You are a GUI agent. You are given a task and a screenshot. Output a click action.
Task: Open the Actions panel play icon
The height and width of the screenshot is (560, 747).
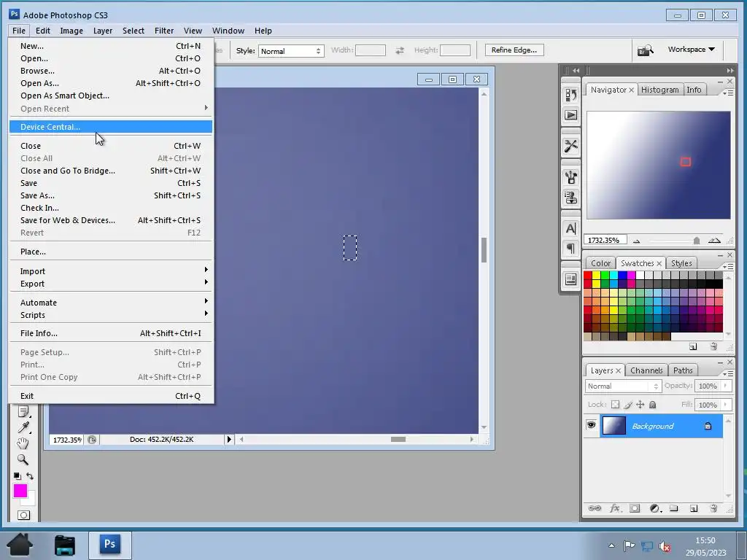570,115
